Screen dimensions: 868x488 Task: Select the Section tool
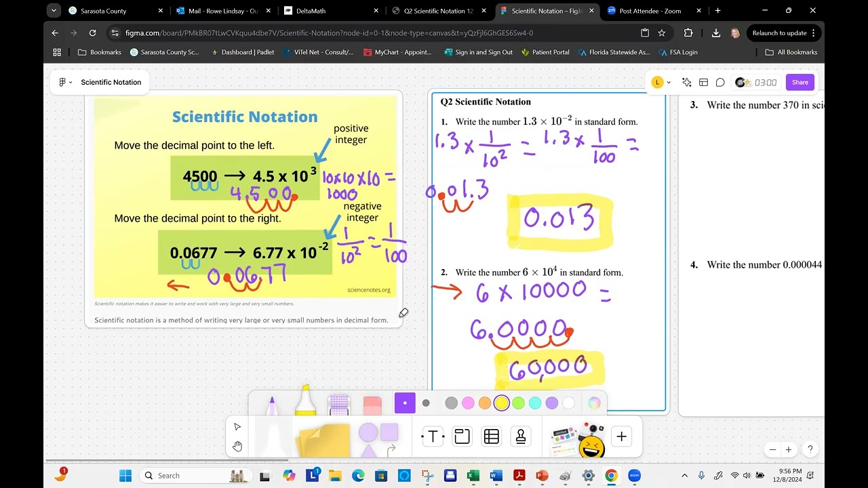462,436
